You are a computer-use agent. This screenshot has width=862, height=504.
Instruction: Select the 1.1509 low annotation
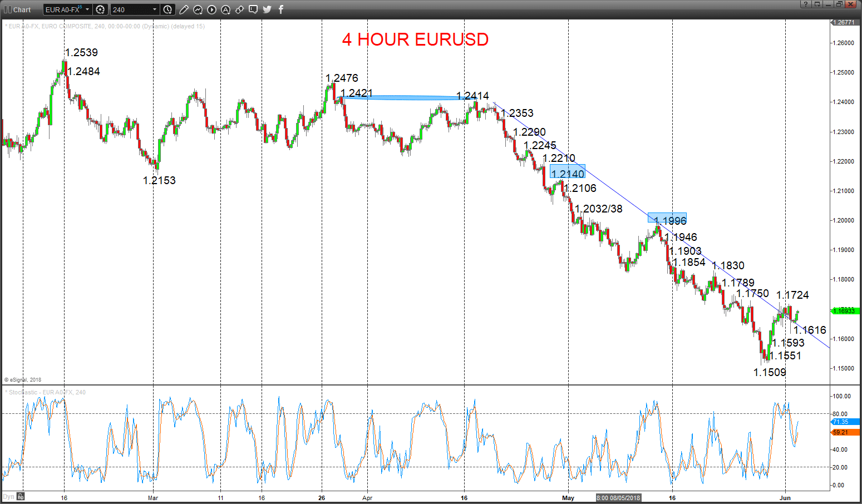click(770, 372)
